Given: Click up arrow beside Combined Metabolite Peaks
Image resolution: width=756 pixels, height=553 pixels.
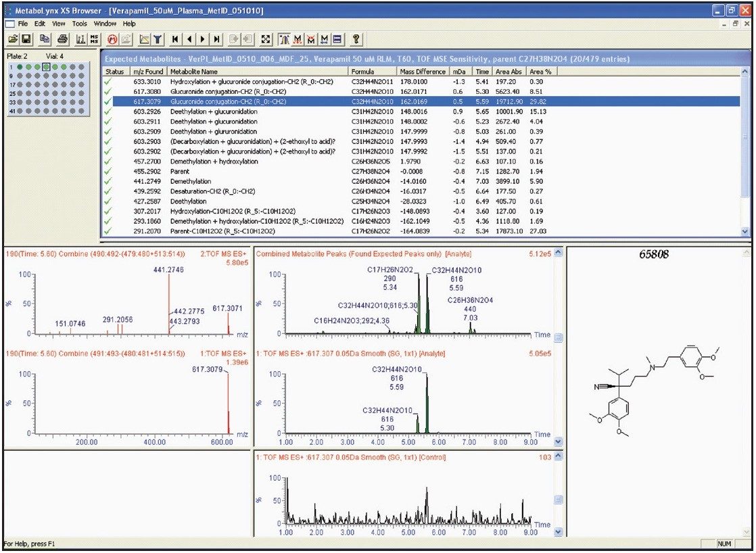Looking at the screenshot, I should tap(559, 253).
